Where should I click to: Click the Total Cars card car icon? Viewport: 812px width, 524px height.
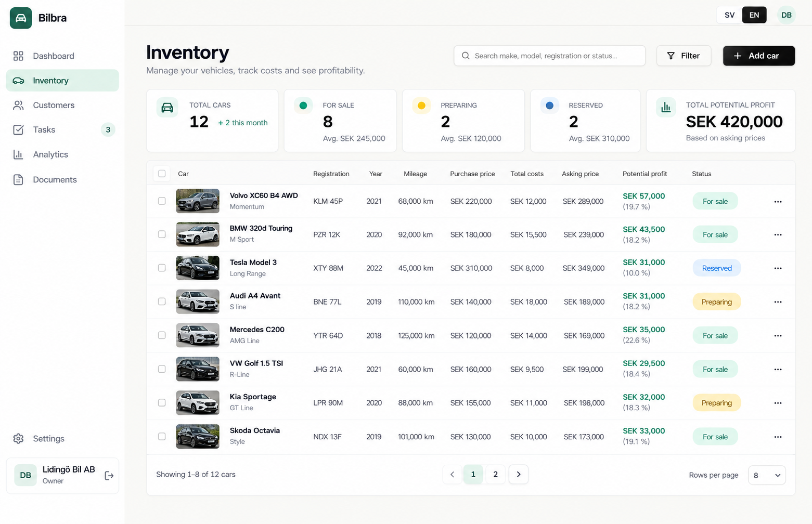pyautogui.click(x=167, y=108)
